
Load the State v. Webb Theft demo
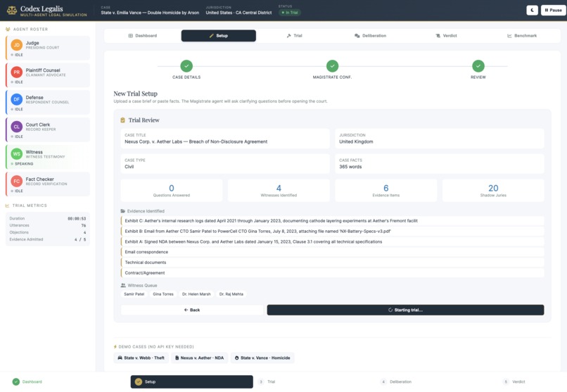141,358
